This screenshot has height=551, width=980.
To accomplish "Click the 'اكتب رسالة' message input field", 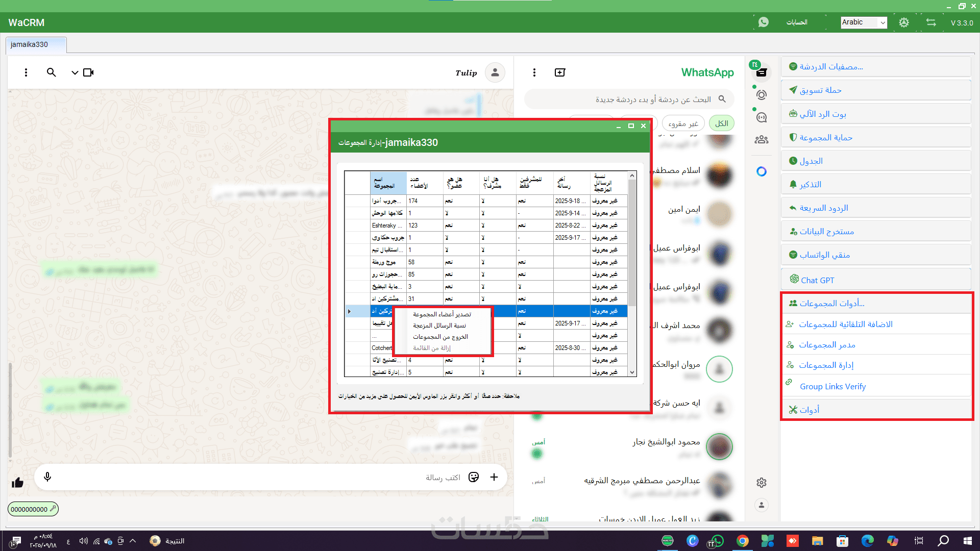I will point(255,477).
